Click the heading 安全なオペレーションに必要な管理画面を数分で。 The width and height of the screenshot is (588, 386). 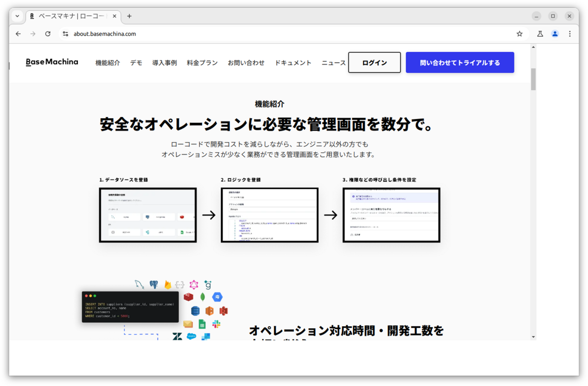[x=268, y=124]
